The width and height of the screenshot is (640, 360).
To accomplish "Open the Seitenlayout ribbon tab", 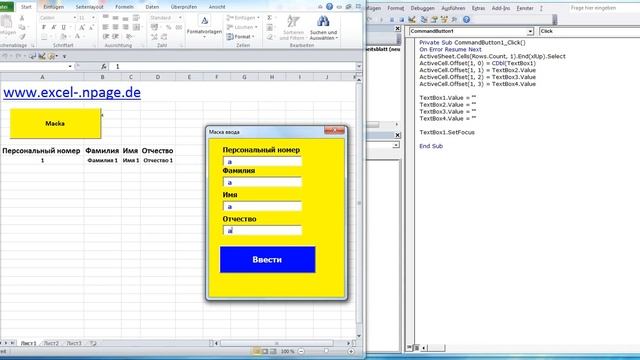I will click(89, 7).
